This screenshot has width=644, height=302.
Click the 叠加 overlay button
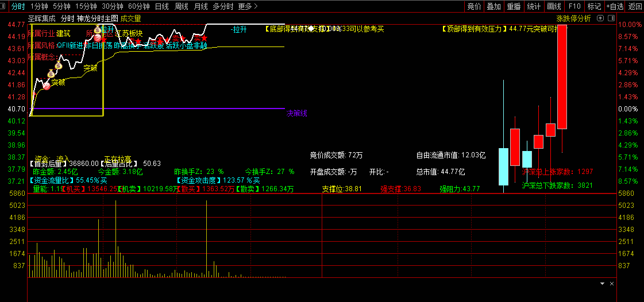tap(493, 6)
